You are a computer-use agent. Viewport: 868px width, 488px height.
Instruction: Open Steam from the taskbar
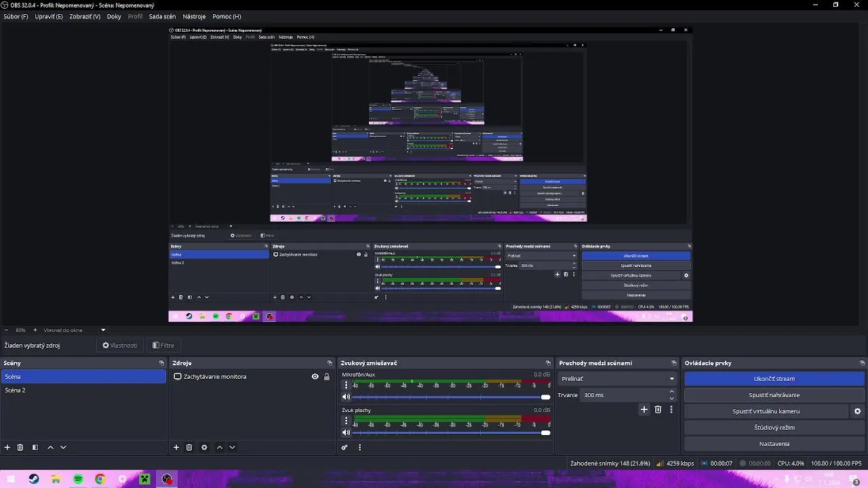click(x=34, y=479)
